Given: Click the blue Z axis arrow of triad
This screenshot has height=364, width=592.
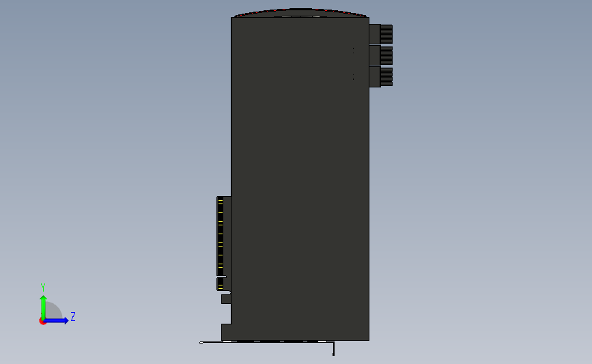Looking at the screenshot, I should [57, 321].
